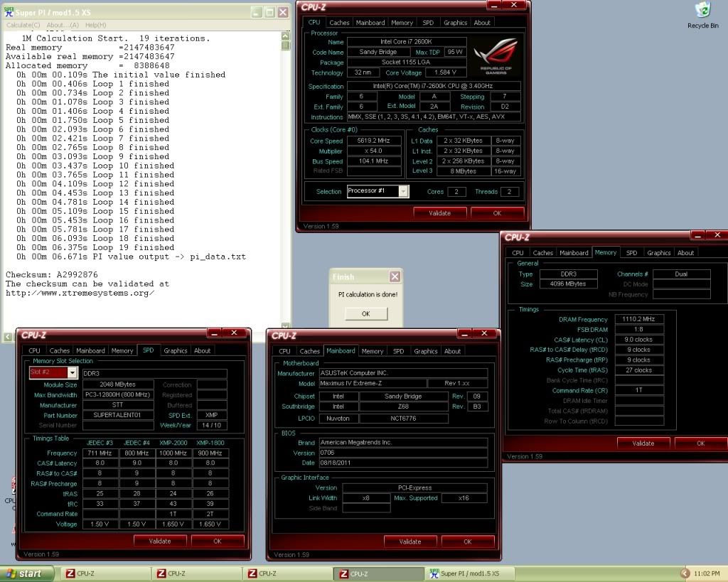This screenshot has height=582, width=728.
Task: Select the Graphics tab in Mainboard CPU-Z window
Action: click(x=425, y=351)
